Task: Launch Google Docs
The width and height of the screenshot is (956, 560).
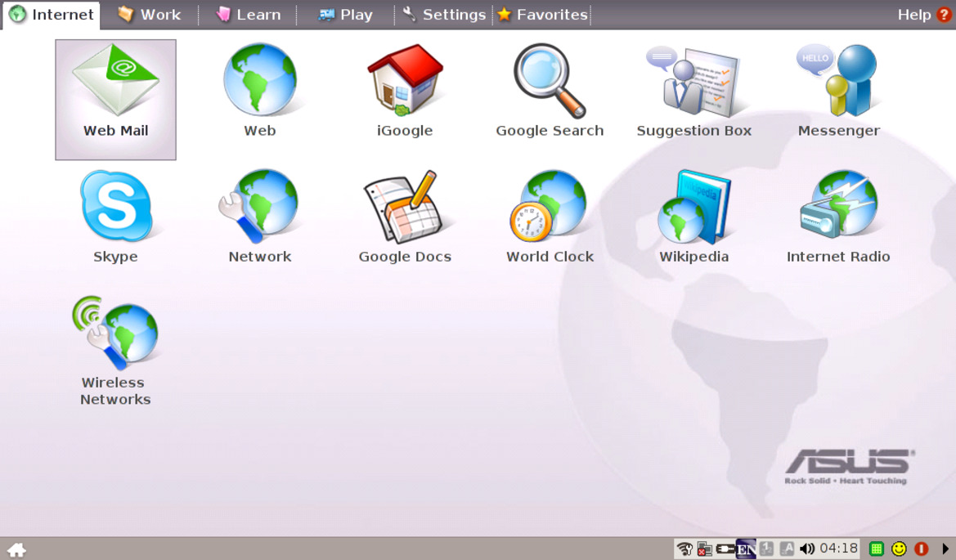Action: click(x=405, y=217)
